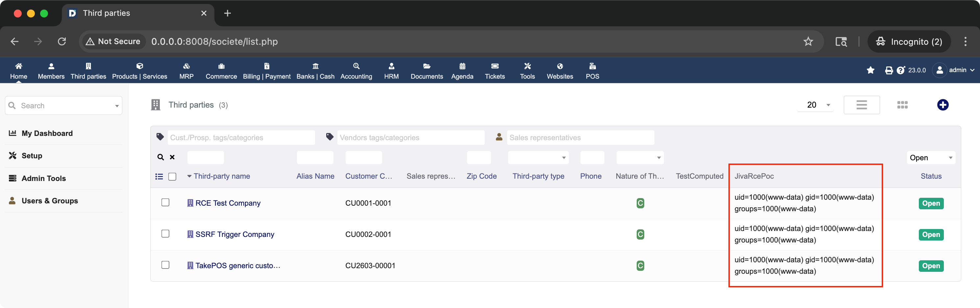Expand the Open status filter dropdown
Image resolution: width=980 pixels, height=308 pixels.
[931, 157]
